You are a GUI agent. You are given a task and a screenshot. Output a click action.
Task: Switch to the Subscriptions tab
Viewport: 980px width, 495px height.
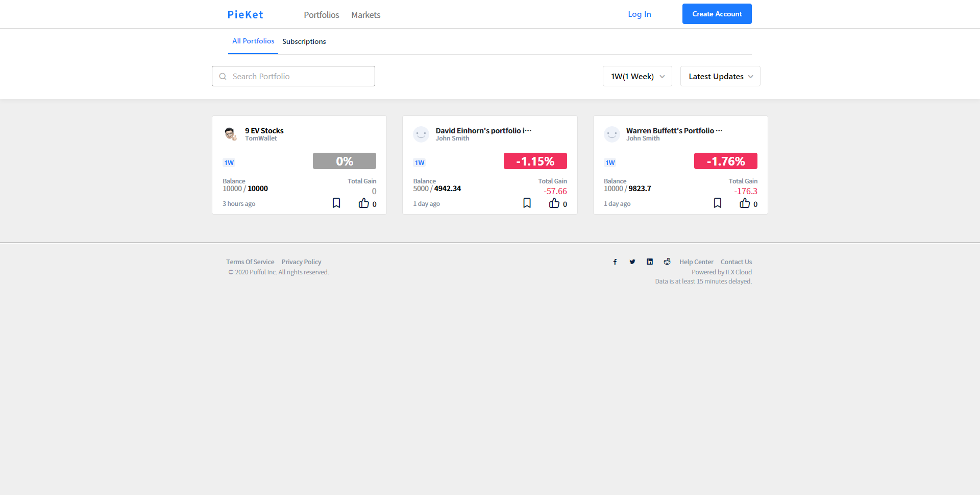click(x=304, y=41)
